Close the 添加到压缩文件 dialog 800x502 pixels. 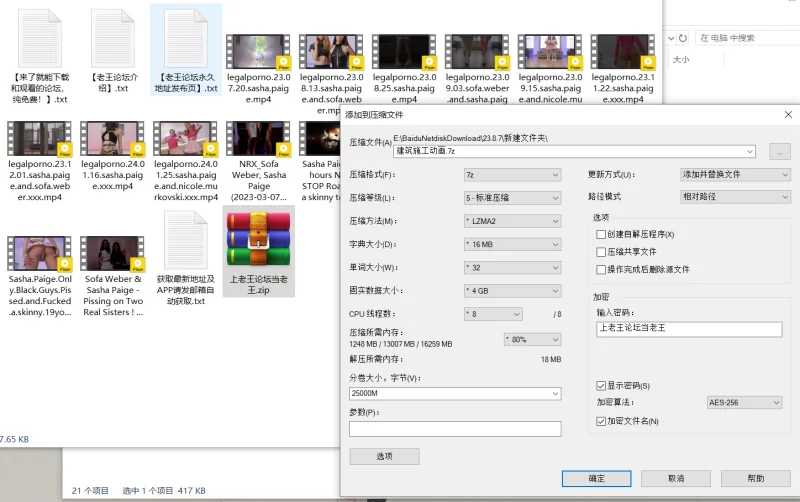788,115
